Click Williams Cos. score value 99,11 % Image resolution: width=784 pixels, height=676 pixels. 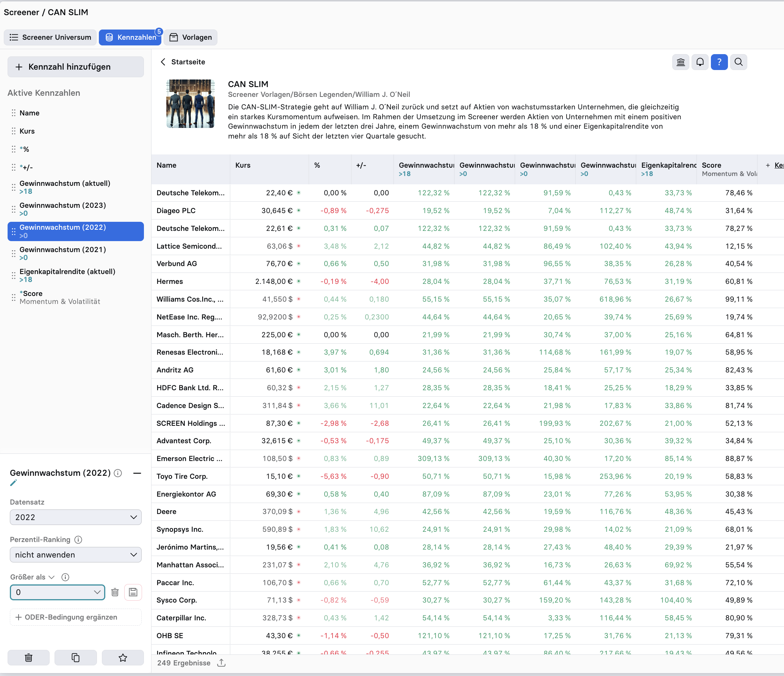pos(739,299)
